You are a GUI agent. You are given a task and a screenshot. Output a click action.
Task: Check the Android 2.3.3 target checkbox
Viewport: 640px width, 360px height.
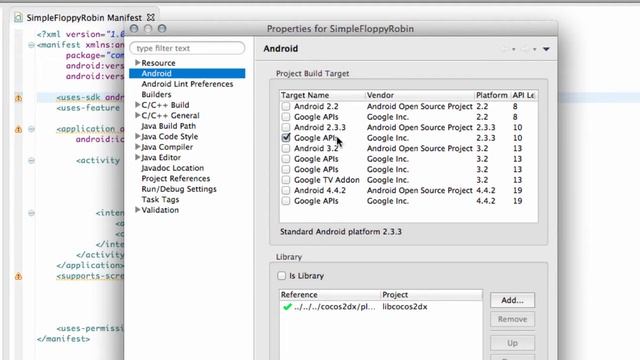(x=286, y=127)
